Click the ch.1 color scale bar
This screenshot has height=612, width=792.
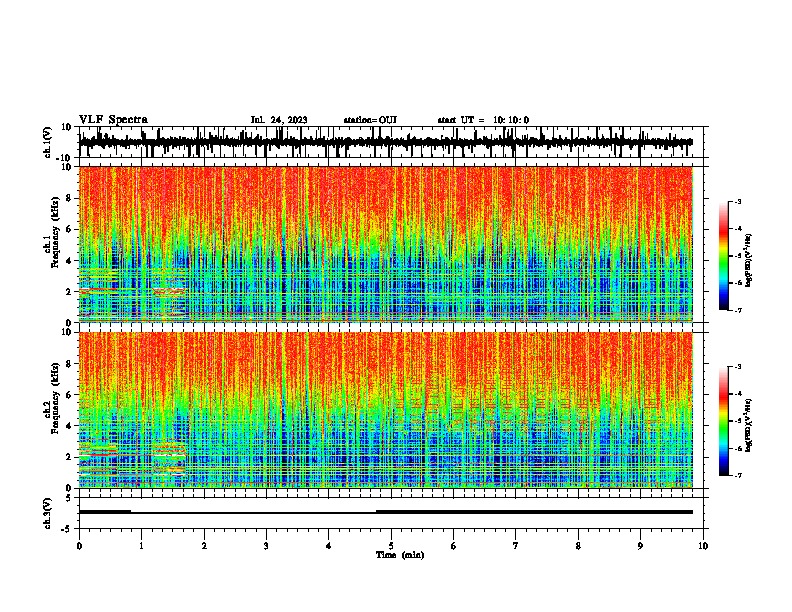pos(723,256)
